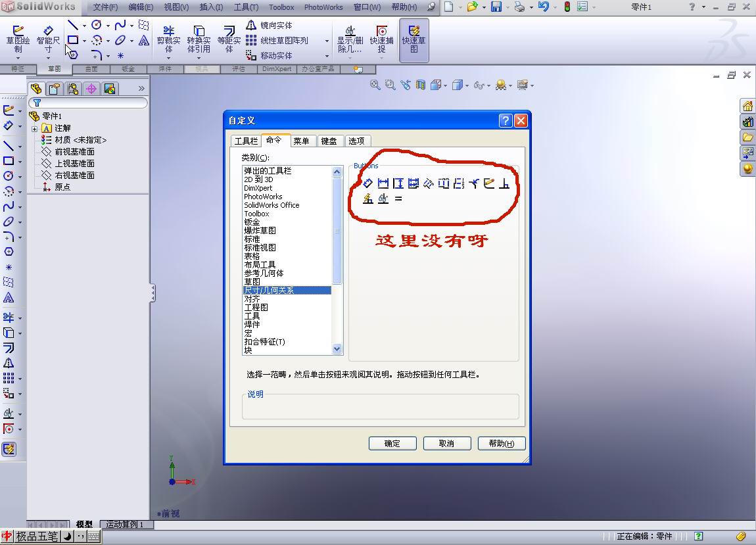The height and width of the screenshot is (545, 756).
Task: Click SolidWorks Resources home icon on right
Action: (x=747, y=106)
